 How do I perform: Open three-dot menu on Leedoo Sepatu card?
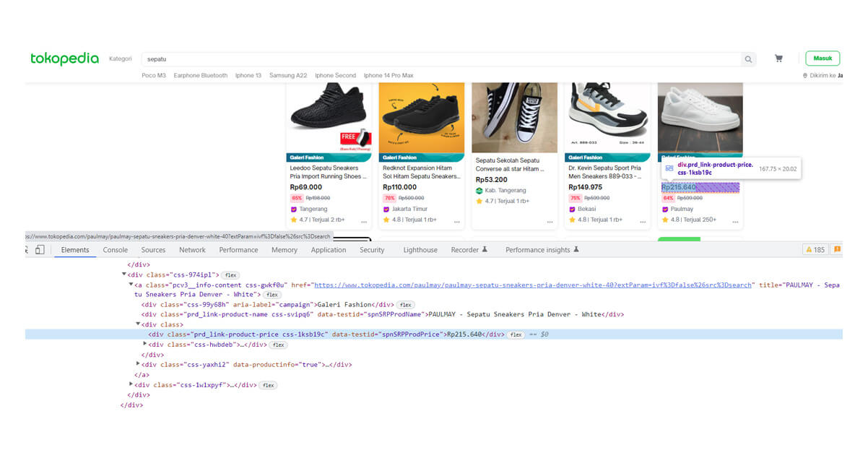(x=364, y=222)
